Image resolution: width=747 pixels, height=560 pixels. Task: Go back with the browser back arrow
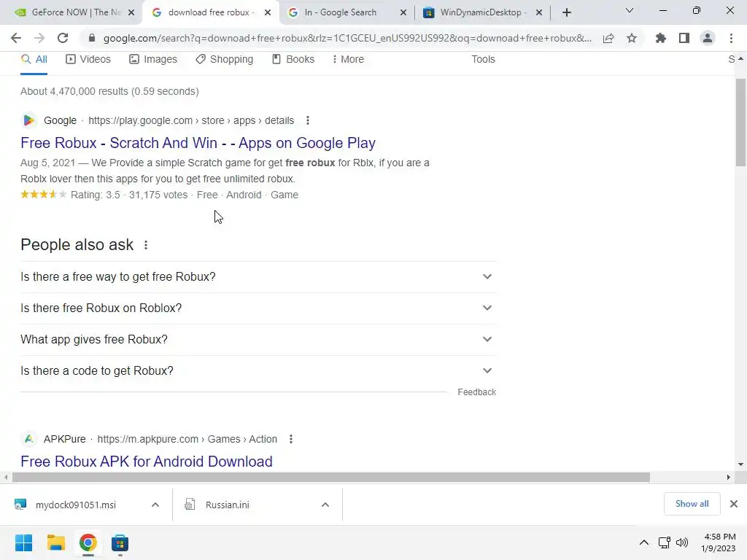pos(16,38)
